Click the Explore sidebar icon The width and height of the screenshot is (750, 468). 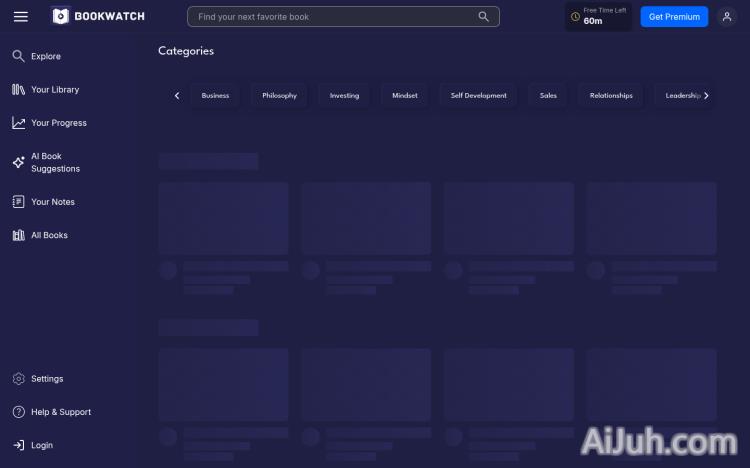click(x=18, y=57)
